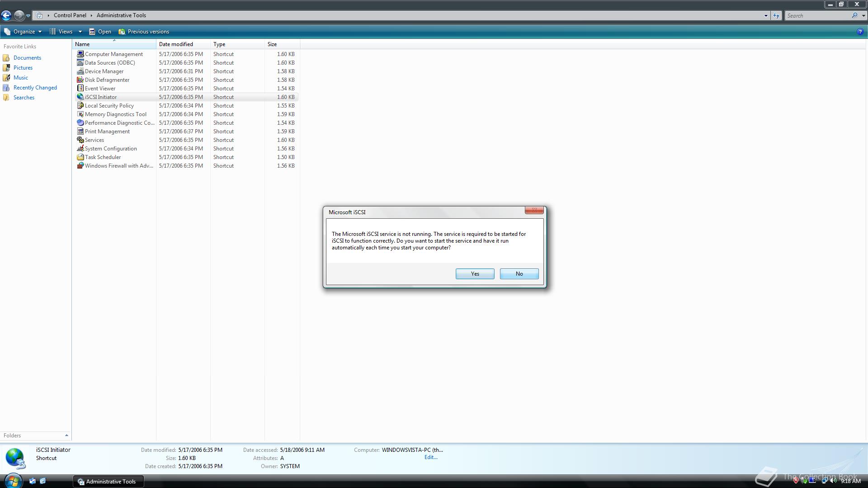Click the Forward navigation arrow
868x488 pixels.
[19, 15]
